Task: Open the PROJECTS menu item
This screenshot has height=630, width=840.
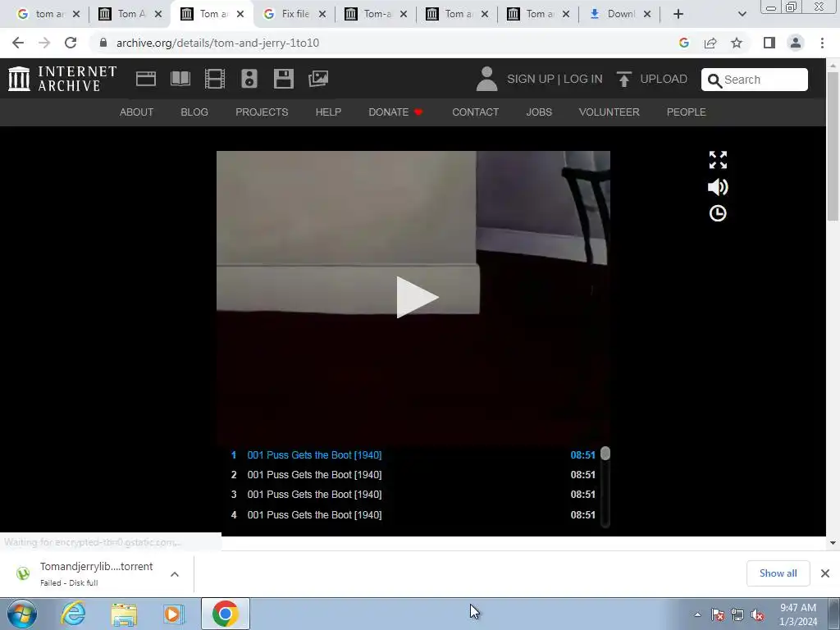Action: [x=262, y=112]
